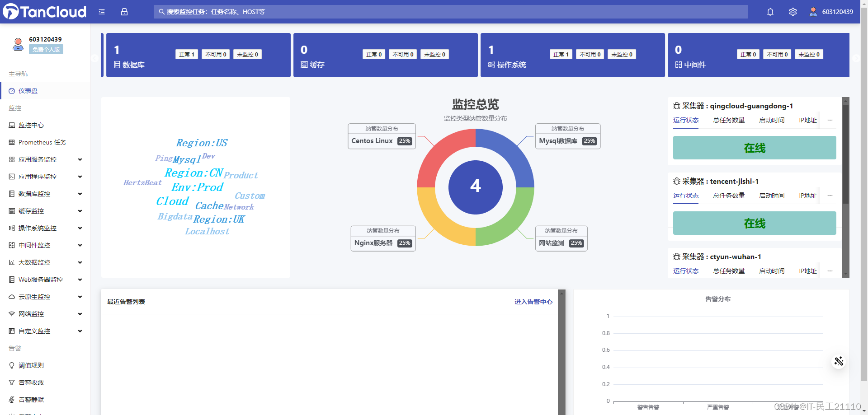Click the monitor task search field
The height and width of the screenshot is (415, 868).
tap(451, 12)
